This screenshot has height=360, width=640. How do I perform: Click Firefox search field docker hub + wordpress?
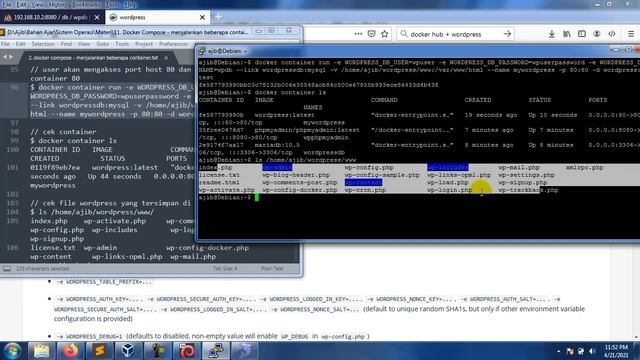(455, 34)
